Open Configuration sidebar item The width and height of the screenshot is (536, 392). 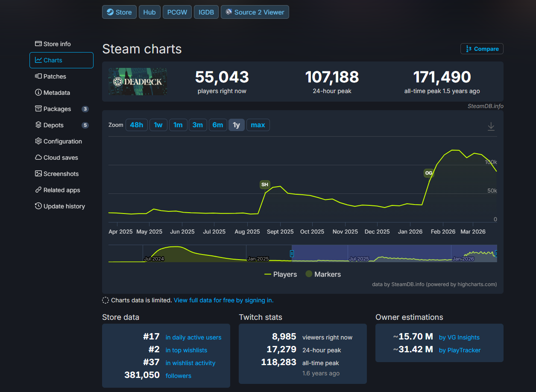pos(62,141)
